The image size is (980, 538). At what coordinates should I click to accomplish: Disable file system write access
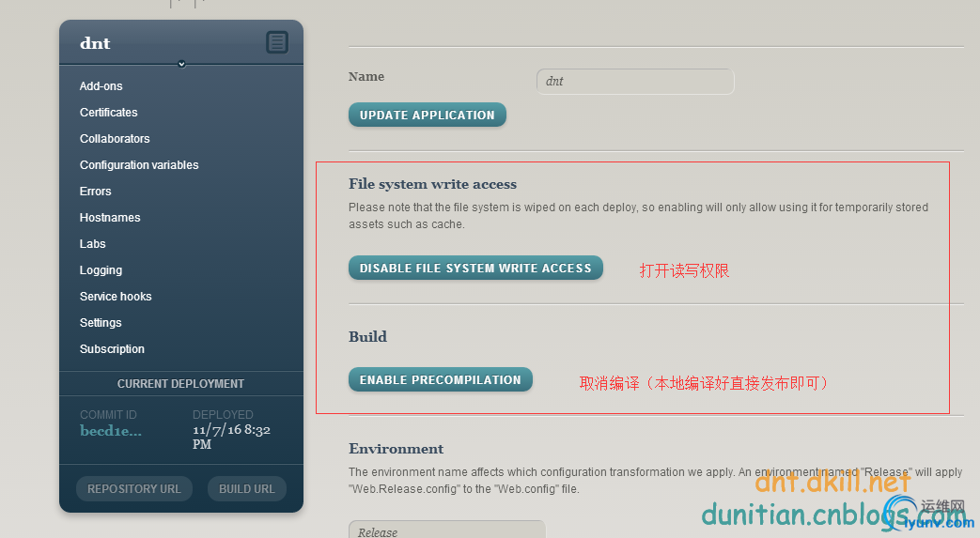[x=475, y=269]
